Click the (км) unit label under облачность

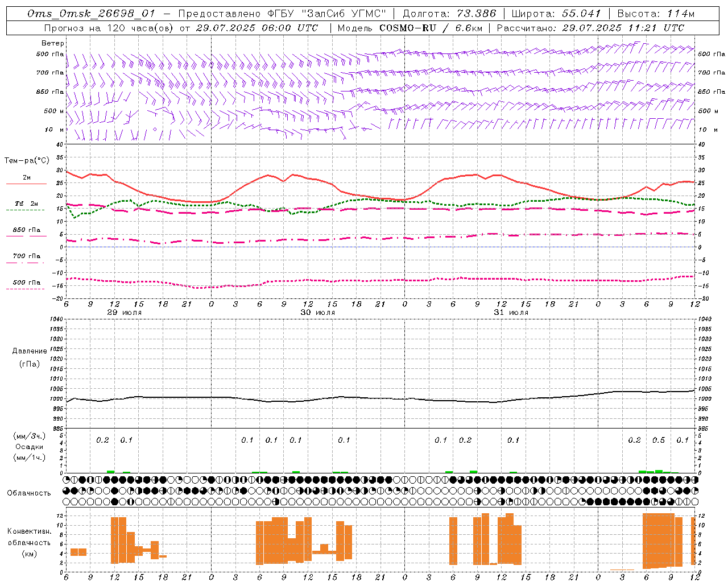point(30,554)
